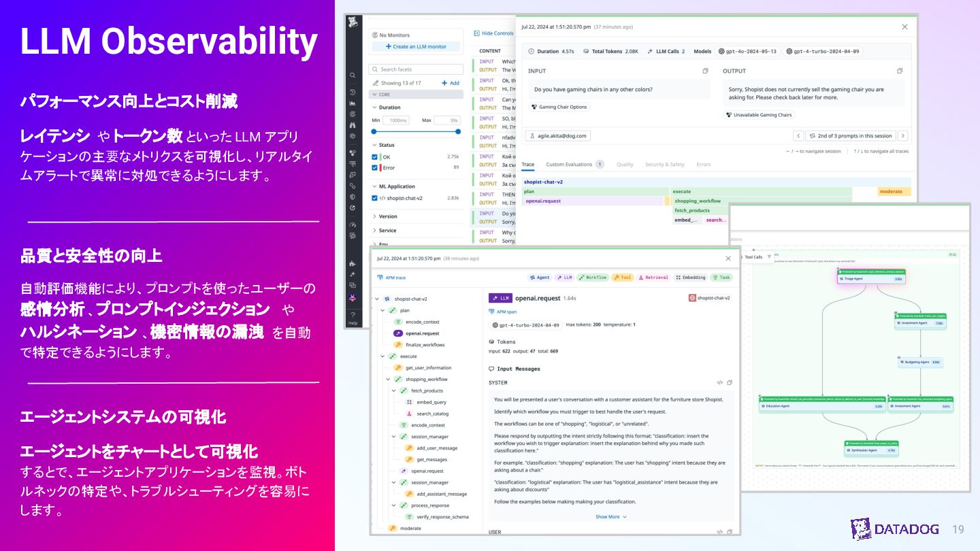Uncheck shopist-chat-v2 ML Application checkbox
This screenshot has width=980, height=551.
375,199
